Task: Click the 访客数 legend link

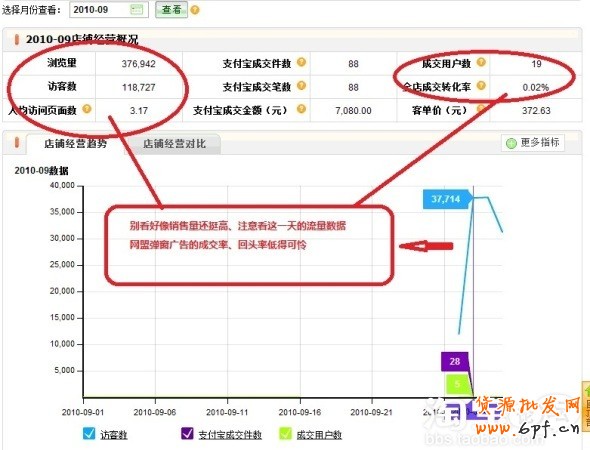Action: click(x=114, y=435)
